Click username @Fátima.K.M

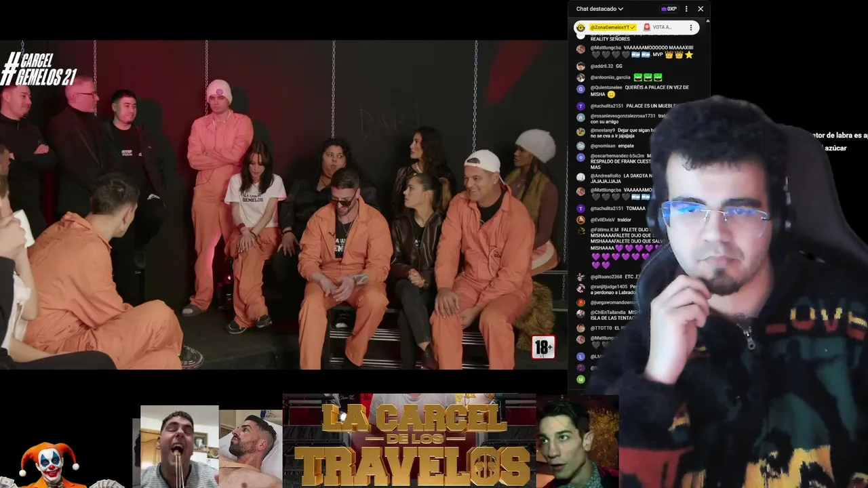point(604,230)
